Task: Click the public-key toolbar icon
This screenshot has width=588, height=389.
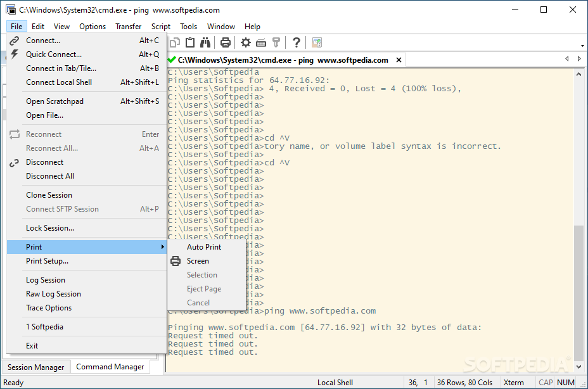Action: (x=276, y=42)
